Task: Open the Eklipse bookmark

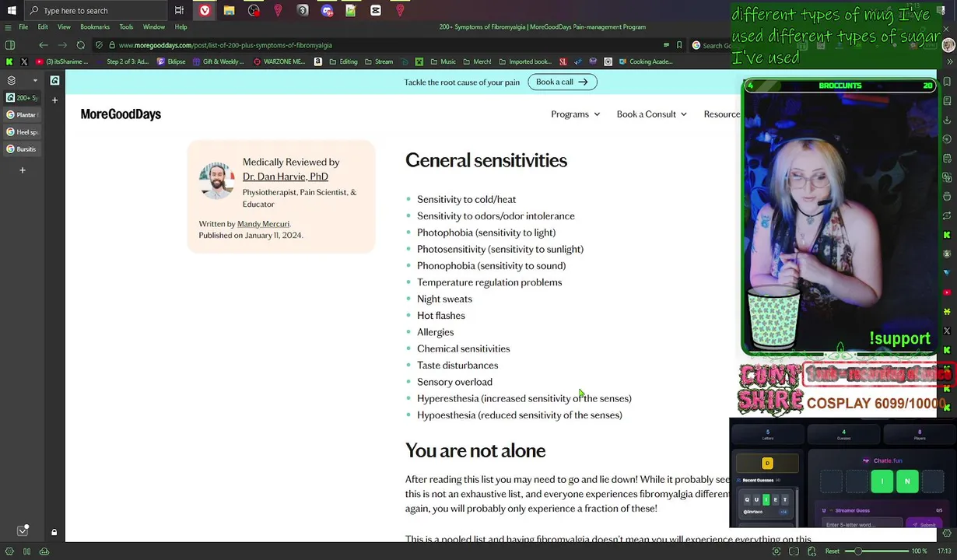Action: [171, 61]
